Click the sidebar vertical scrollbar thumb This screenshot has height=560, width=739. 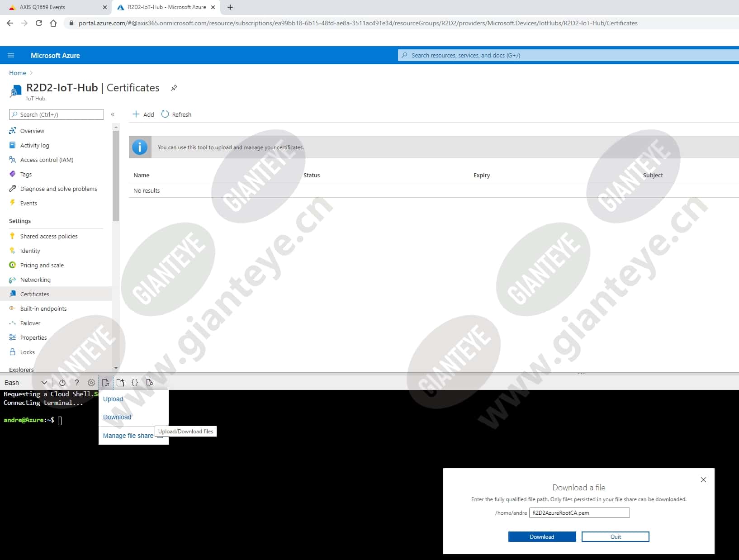pos(116,176)
